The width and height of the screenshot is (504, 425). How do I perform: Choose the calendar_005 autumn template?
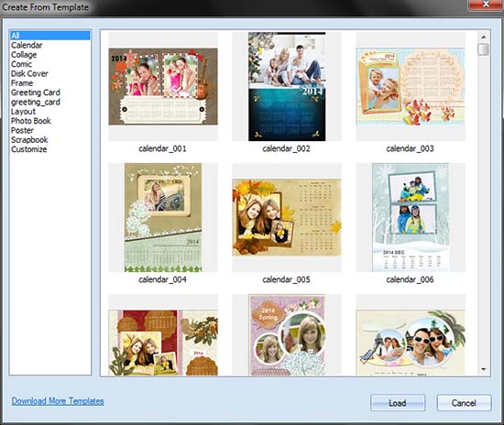287,217
